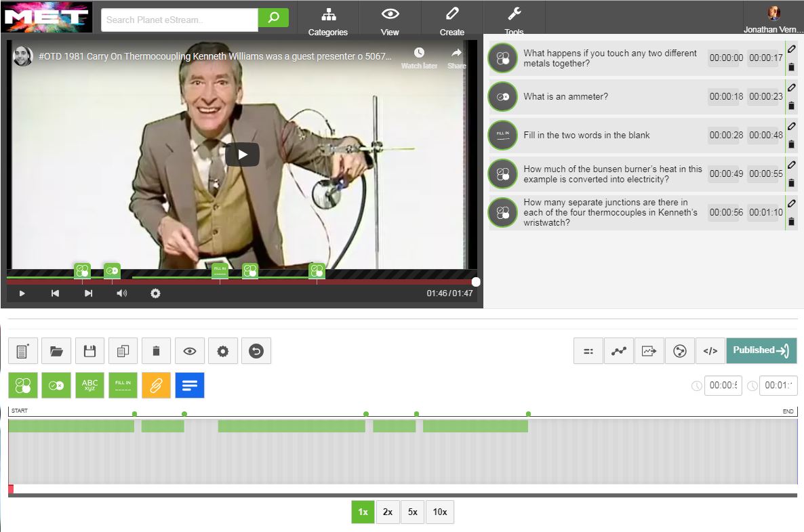This screenshot has width=804, height=532.
Task: Click the undo arrow in the toolbar
Action: point(256,351)
